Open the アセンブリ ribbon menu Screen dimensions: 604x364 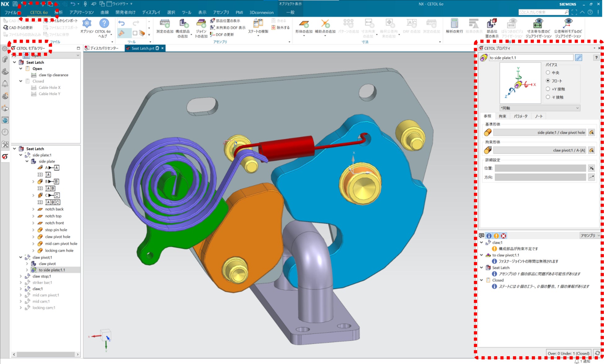point(221,12)
